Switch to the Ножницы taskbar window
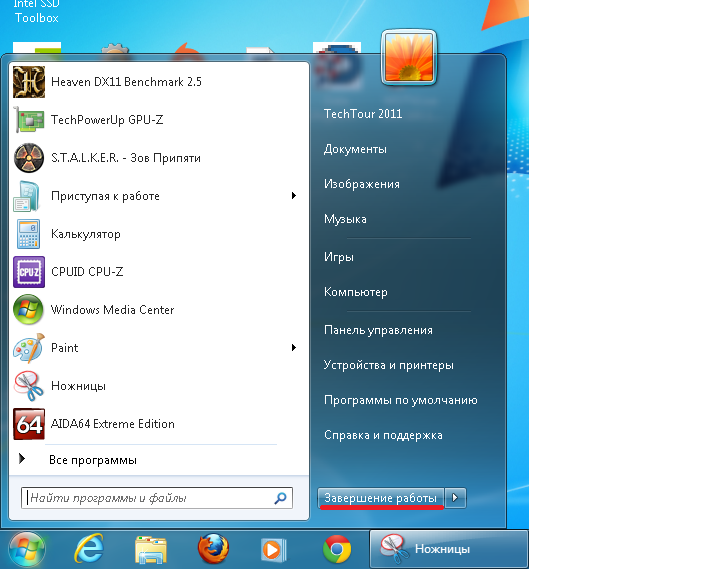This screenshot has width=716, height=569. tap(448, 549)
